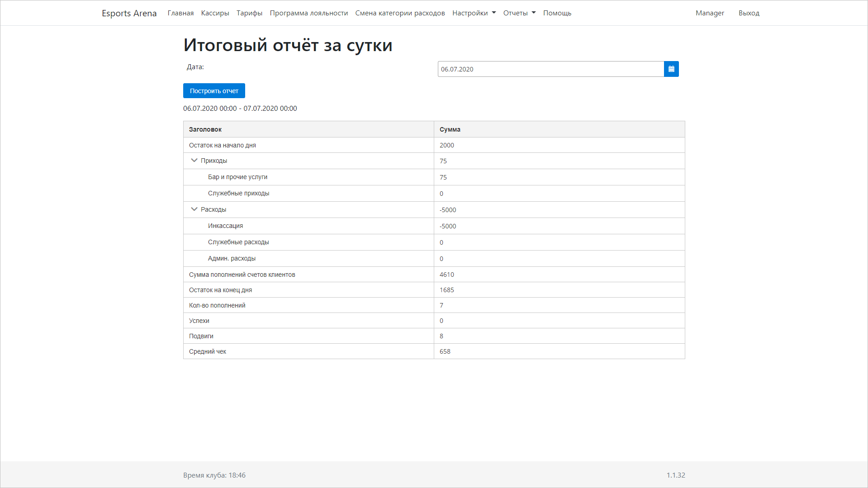Open the Помощь page
Viewport: 868px width, 488px height.
[x=557, y=13]
